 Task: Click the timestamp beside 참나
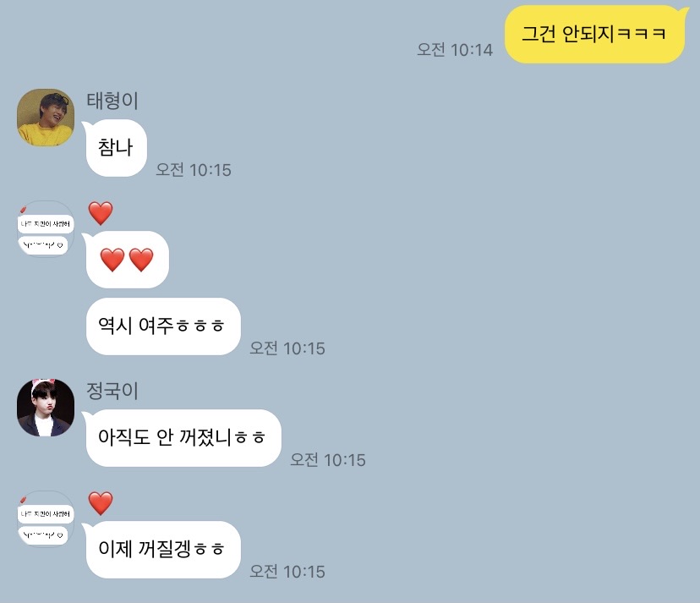[194, 170]
